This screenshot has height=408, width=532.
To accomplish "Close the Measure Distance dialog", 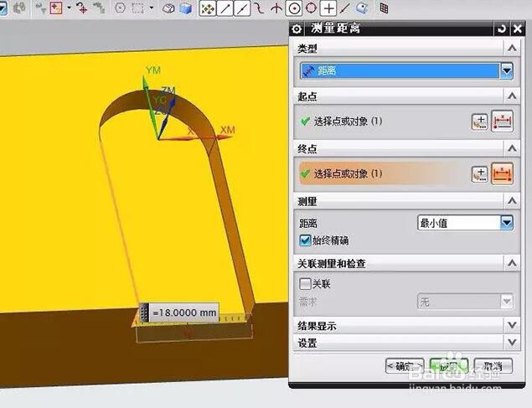I will pos(518,28).
